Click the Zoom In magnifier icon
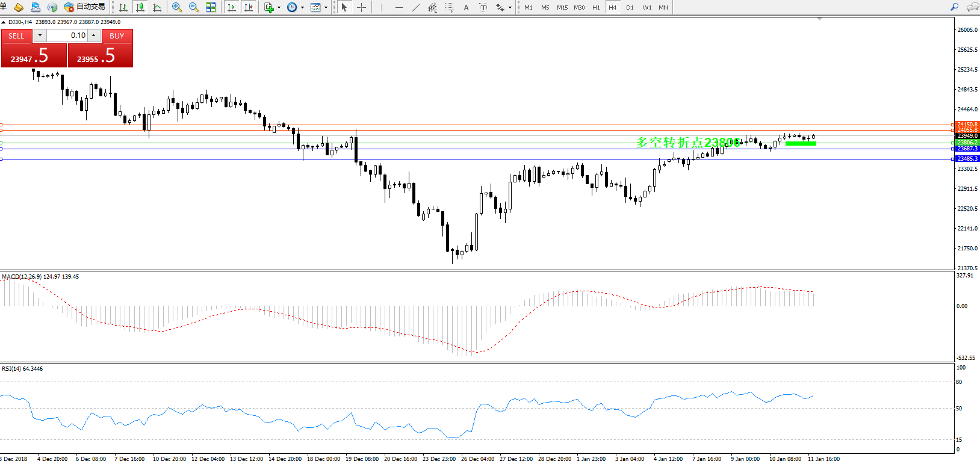 [x=176, y=7]
